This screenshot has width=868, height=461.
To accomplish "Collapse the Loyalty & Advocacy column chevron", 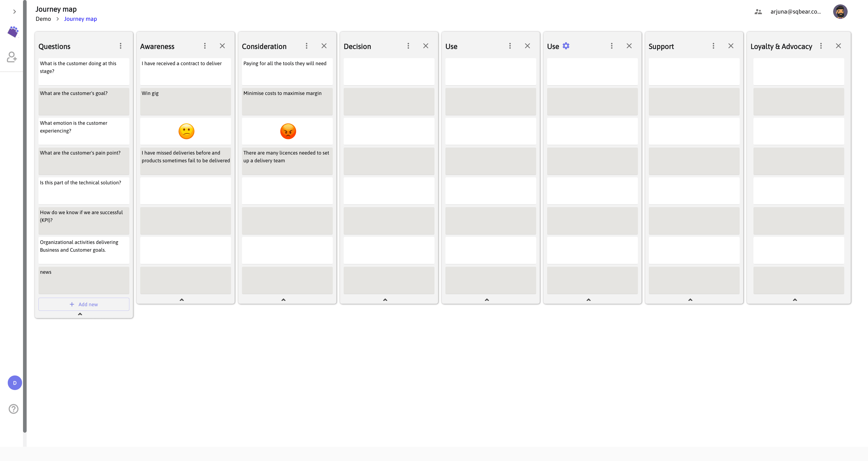I will pos(795,300).
